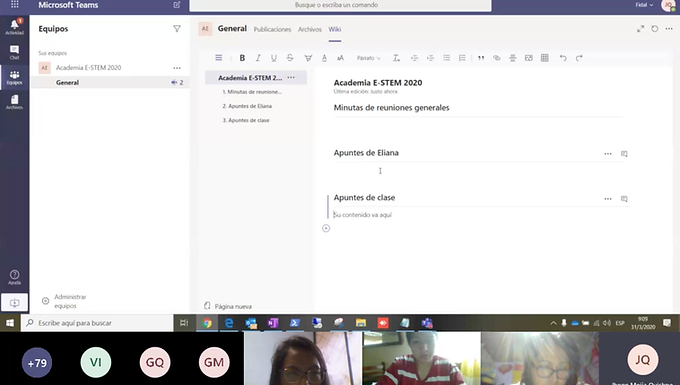
Task: Open Equipos in the Teams sidebar
Action: [14, 78]
